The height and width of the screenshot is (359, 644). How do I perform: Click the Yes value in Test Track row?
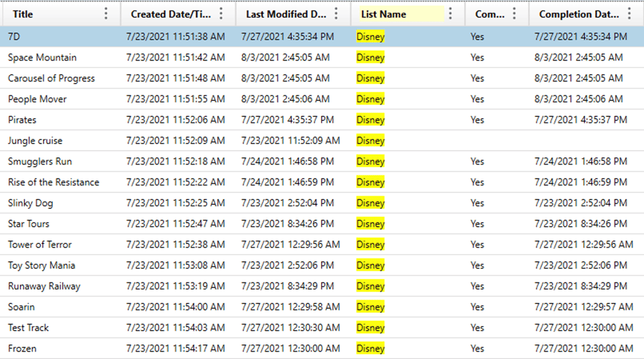click(x=478, y=328)
